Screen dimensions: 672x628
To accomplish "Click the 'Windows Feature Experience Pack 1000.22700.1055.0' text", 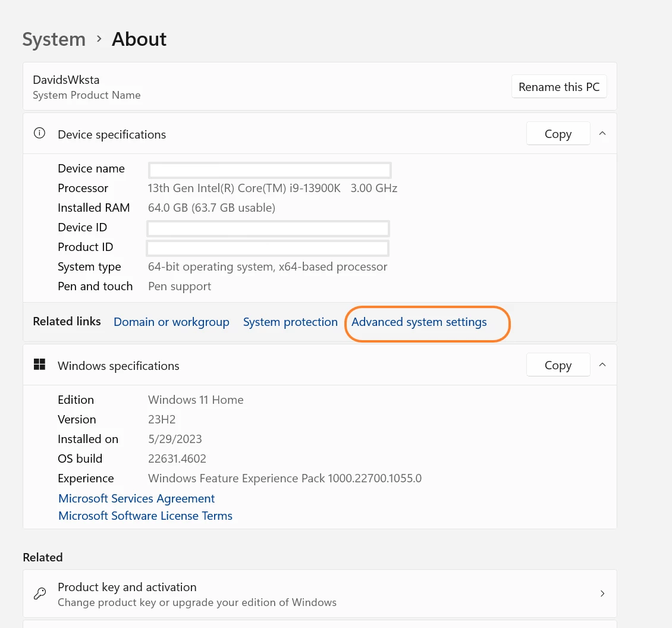I will [x=285, y=478].
